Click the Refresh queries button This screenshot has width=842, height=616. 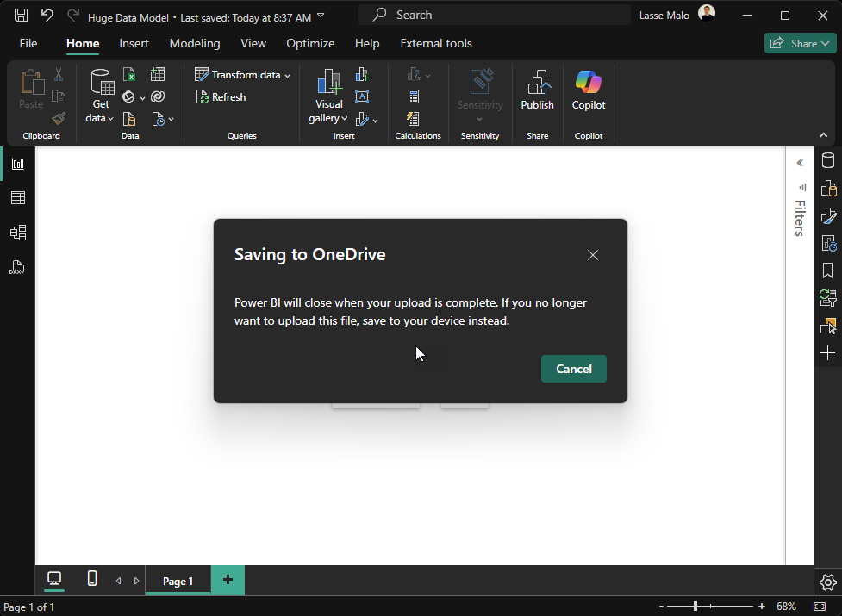221,97
